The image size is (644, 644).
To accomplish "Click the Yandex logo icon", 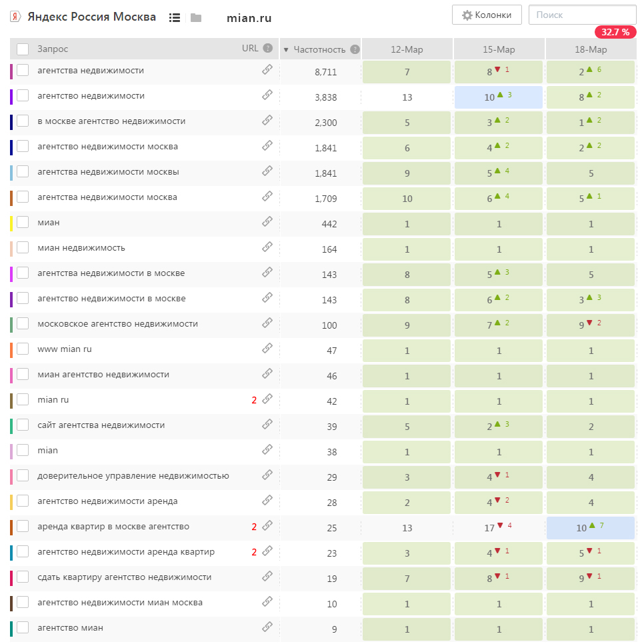I will coord(15,17).
